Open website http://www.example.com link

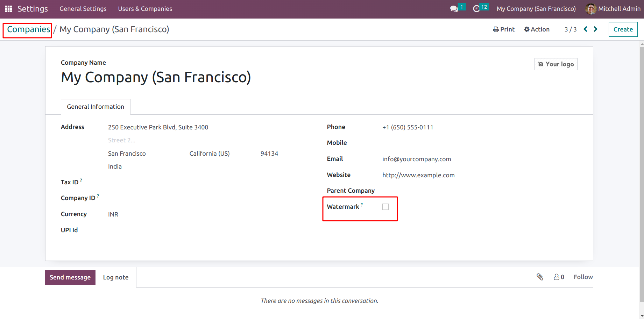coord(418,175)
